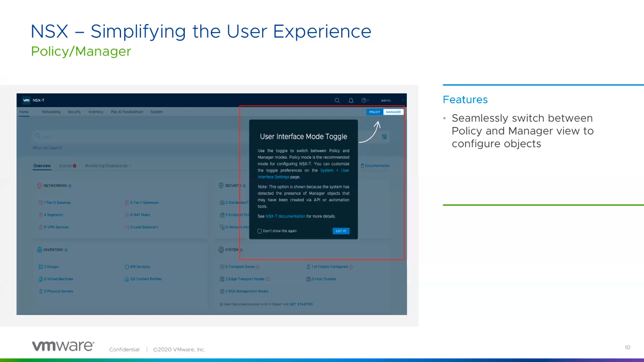Image resolution: width=644 pixels, height=362 pixels.
Task: Open the Plan & Troubleshoot menu
Action: point(127,112)
